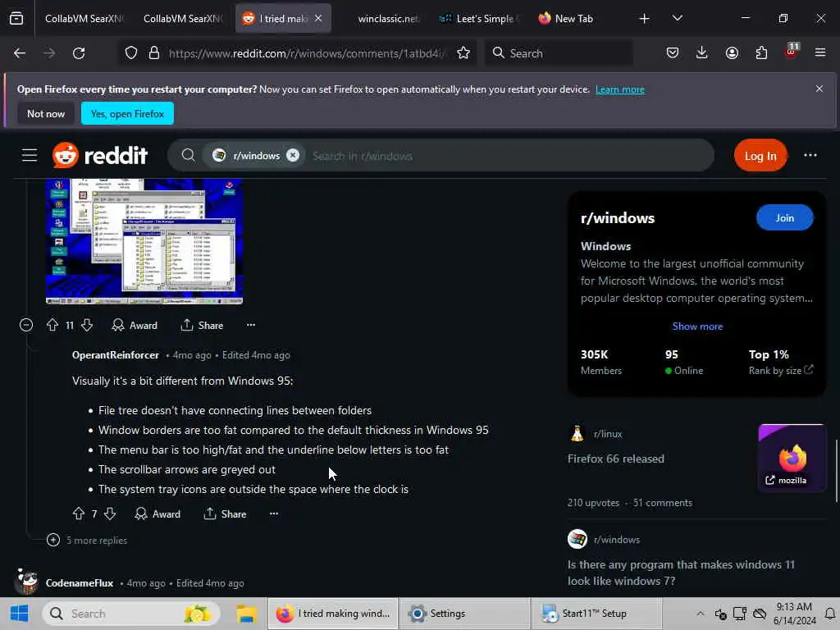
Task: Open r/linux community link in sidebar
Action: tap(608, 434)
